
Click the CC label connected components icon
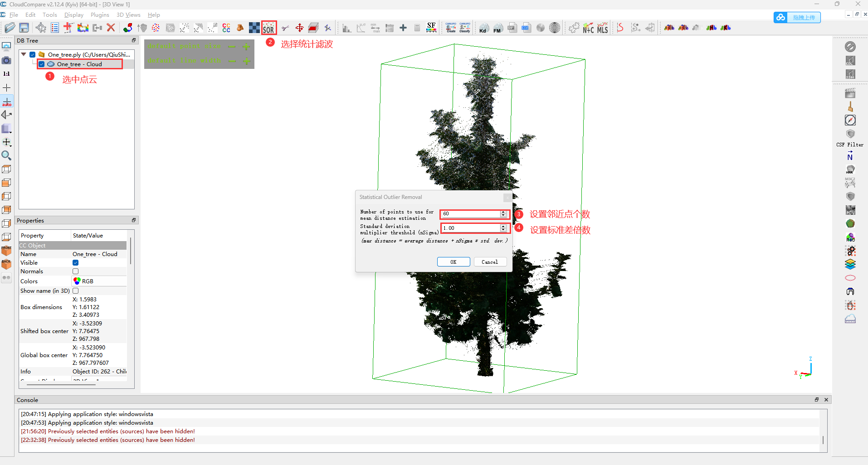[x=226, y=28]
